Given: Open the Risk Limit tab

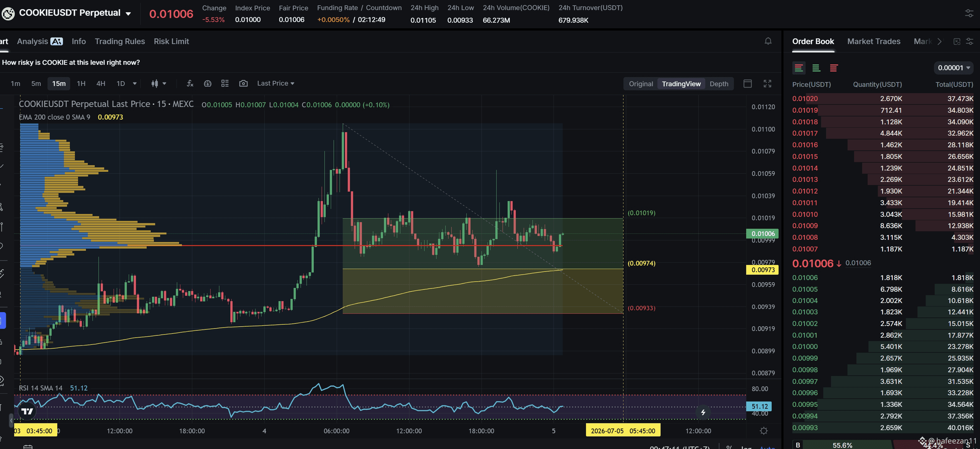Looking at the screenshot, I should pos(171,41).
